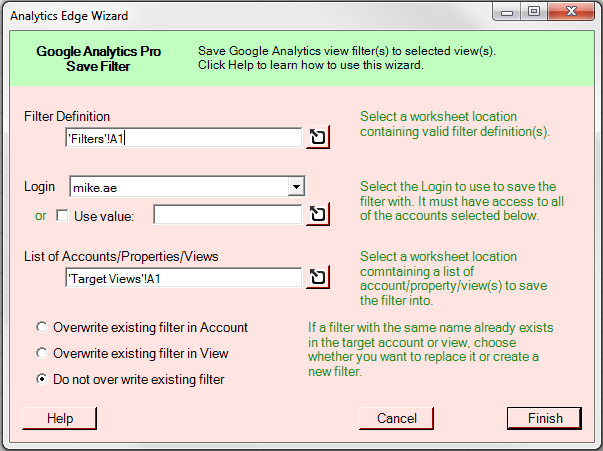Click range picker icon beside Use value field
Viewport: 603px width, 451px height.
coord(318,214)
